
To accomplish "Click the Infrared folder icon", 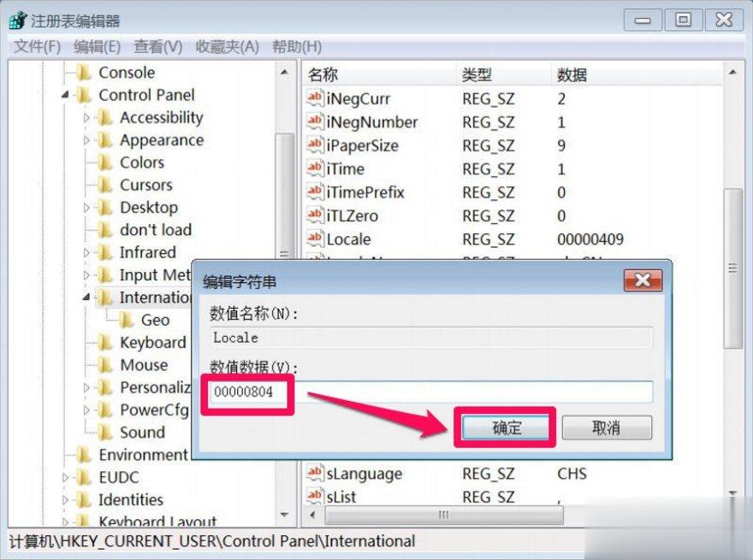I will tap(105, 252).
